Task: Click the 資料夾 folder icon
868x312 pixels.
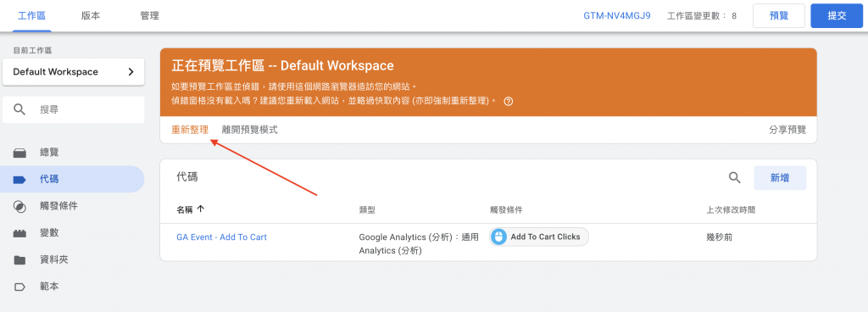Action: pos(19,260)
